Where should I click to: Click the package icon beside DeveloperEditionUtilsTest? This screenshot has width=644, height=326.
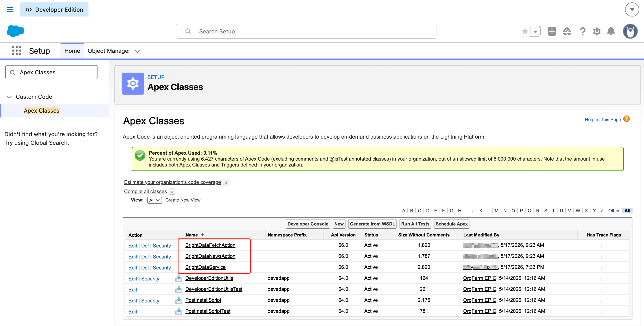(x=178, y=289)
